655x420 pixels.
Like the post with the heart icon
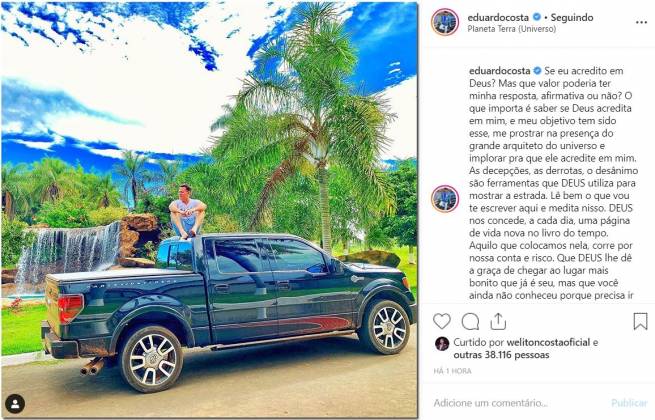(442, 321)
